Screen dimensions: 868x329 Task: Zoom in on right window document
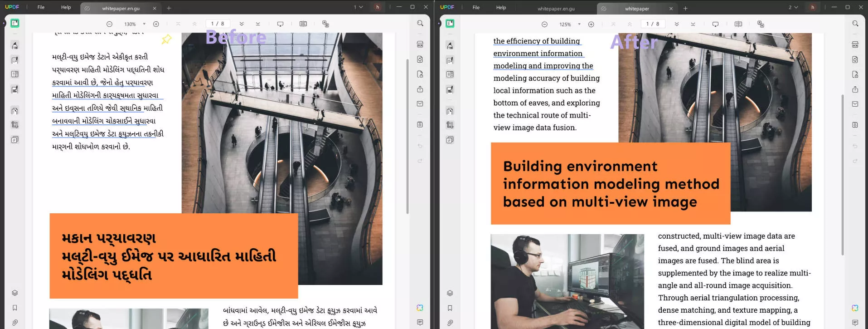tap(591, 25)
